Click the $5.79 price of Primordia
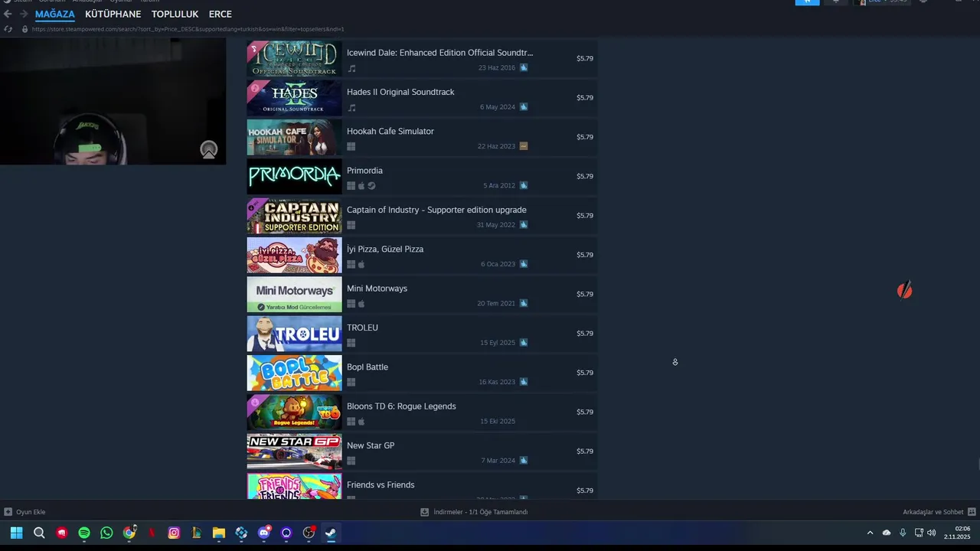This screenshot has height=551, width=980. click(585, 176)
